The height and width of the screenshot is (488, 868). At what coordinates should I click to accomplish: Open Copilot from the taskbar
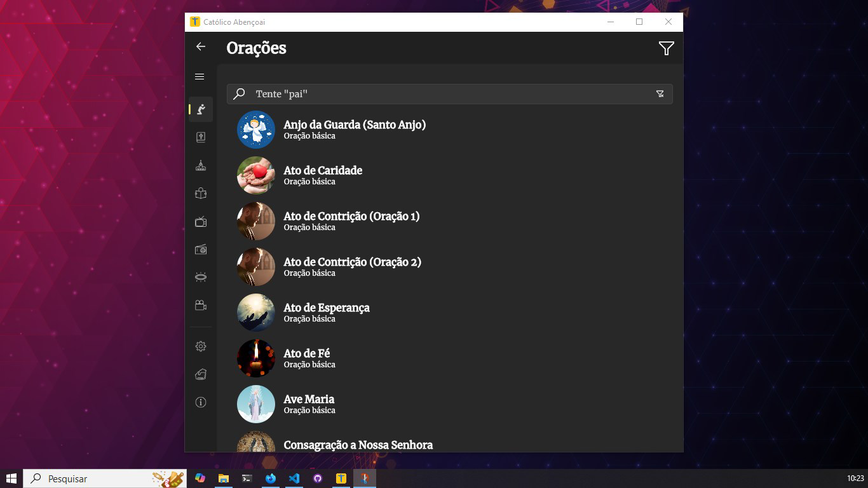200,478
